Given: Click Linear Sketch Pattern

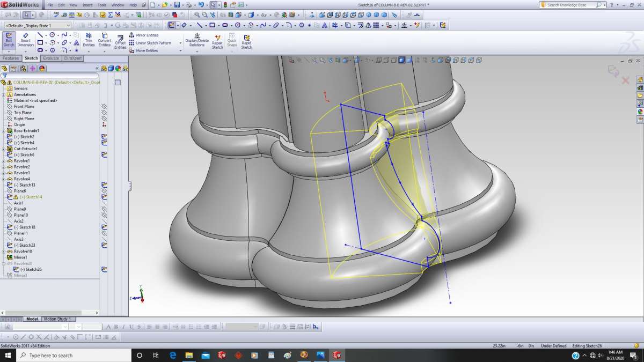Looking at the screenshot, I should coord(150,43).
